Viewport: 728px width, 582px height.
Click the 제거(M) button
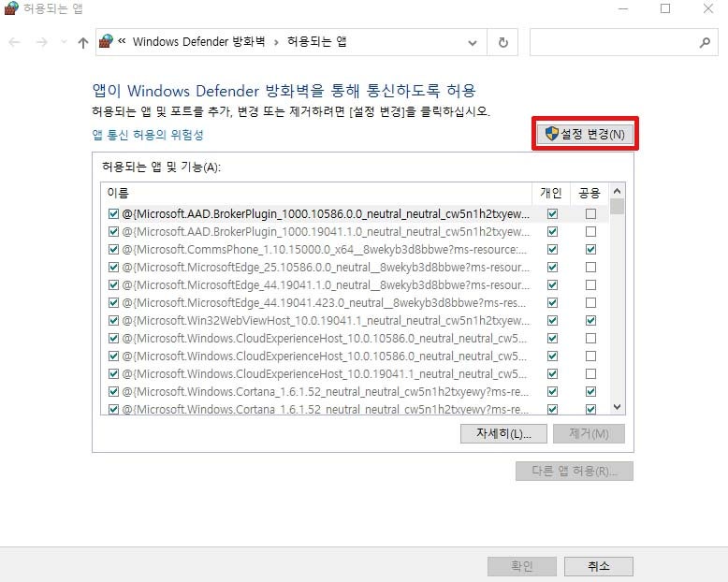(x=589, y=434)
